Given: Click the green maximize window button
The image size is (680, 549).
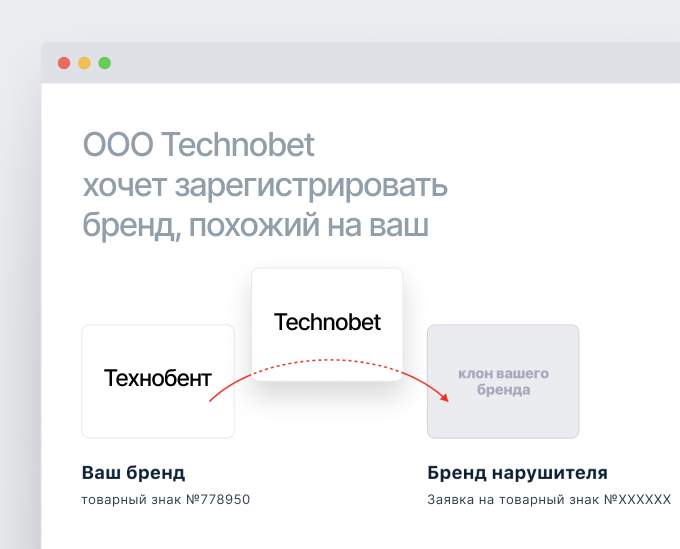Looking at the screenshot, I should coord(104,63).
